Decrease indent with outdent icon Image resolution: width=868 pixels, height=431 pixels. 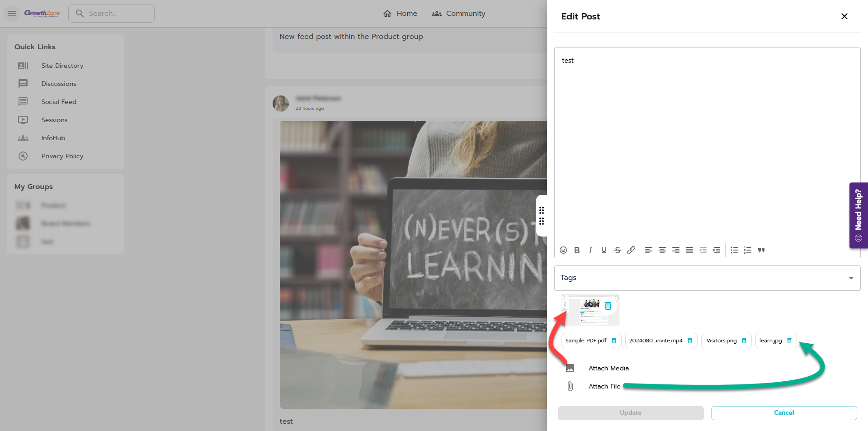[x=703, y=250]
